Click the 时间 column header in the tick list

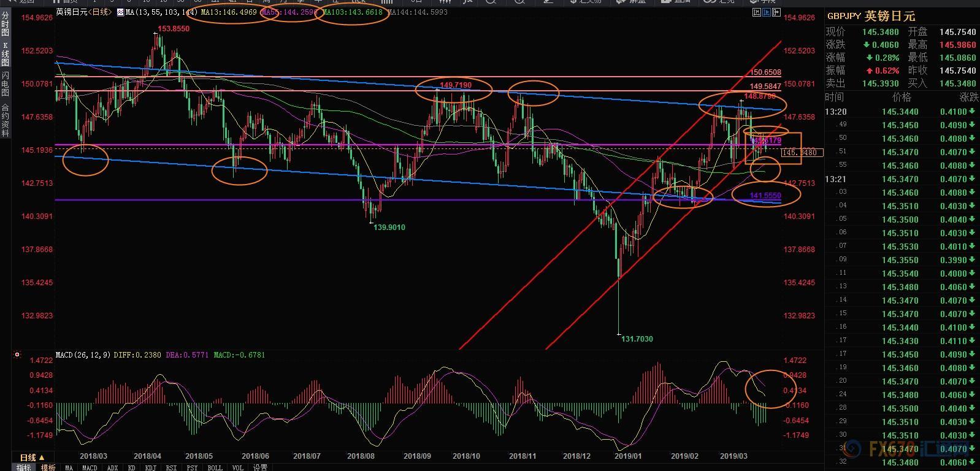coord(834,97)
